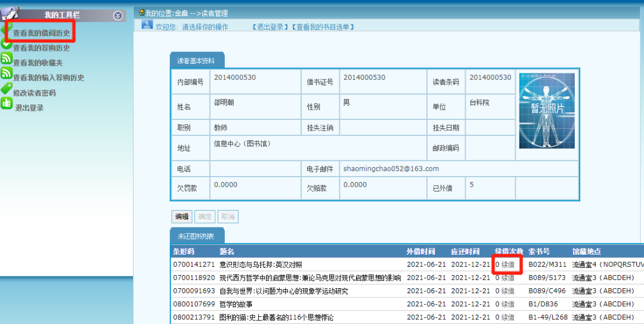Click thumbs-up icon beside sidebar 退出登录

coord(6,103)
